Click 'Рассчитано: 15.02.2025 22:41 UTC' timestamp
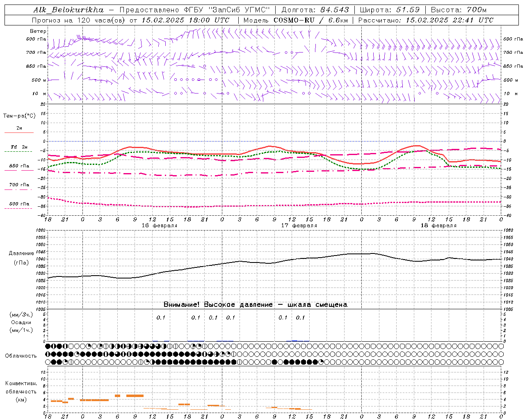Screen dimensions: 525x420 point(426,20)
